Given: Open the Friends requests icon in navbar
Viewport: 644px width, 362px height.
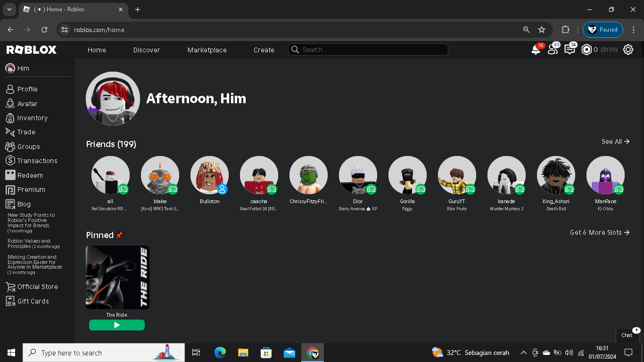Looking at the screenshot, I should coord(553,49).
